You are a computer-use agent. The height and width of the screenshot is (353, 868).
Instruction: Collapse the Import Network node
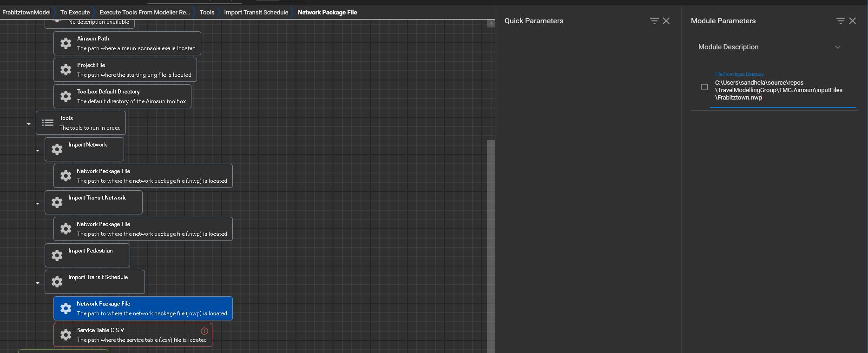(38, 151)
